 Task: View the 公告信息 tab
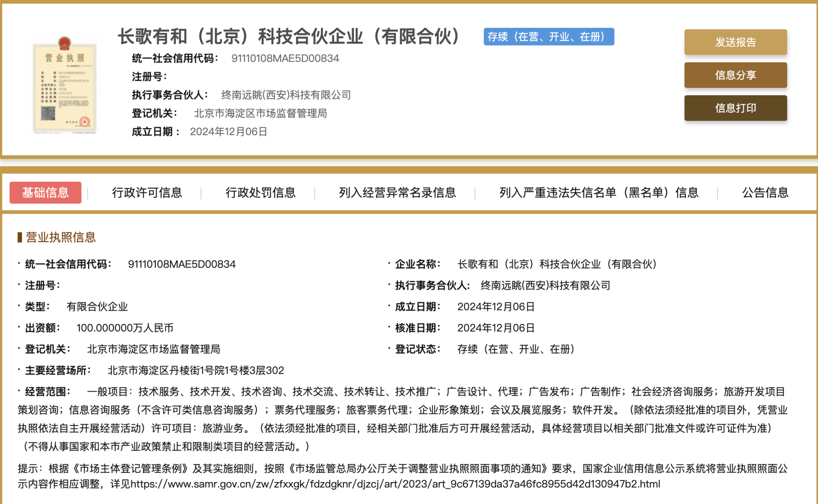coord(765,192)
